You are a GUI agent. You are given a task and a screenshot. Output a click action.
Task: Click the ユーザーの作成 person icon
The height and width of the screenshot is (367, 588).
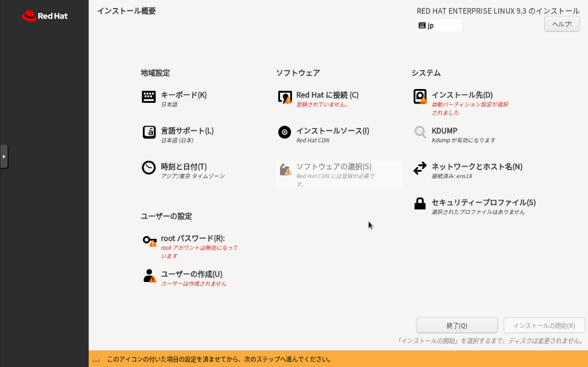149,276
